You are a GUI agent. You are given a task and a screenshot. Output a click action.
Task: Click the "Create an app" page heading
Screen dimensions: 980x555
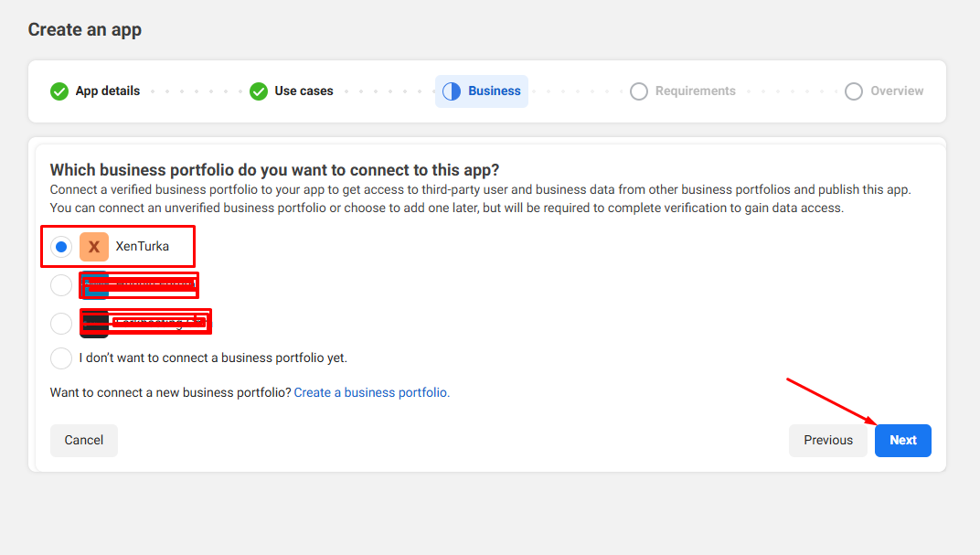point(85,30)
